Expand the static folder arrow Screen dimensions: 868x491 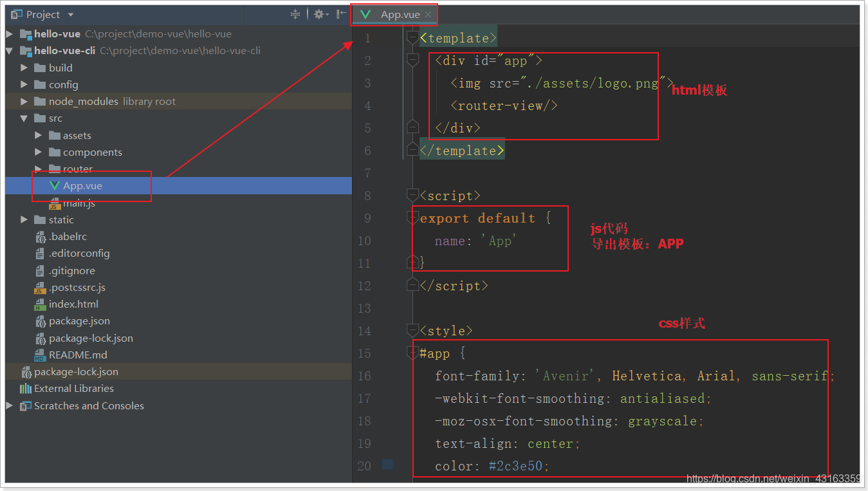pos(24,219)
